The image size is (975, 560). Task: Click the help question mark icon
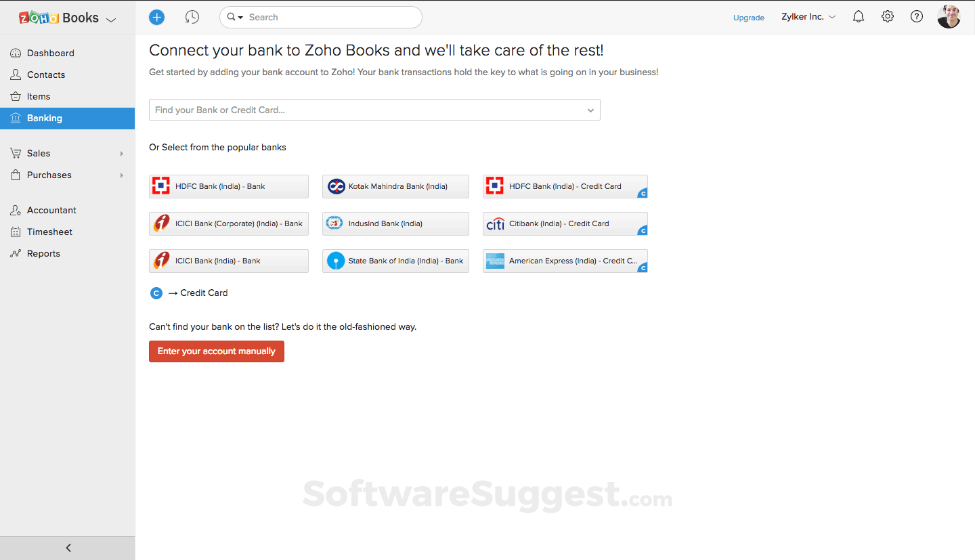click(916, 16)
